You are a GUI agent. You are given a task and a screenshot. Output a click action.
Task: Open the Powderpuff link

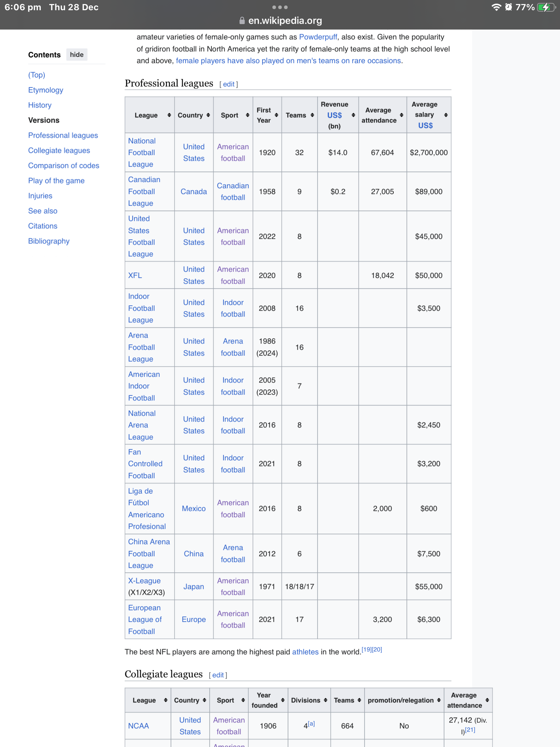[x=318, y=37]
